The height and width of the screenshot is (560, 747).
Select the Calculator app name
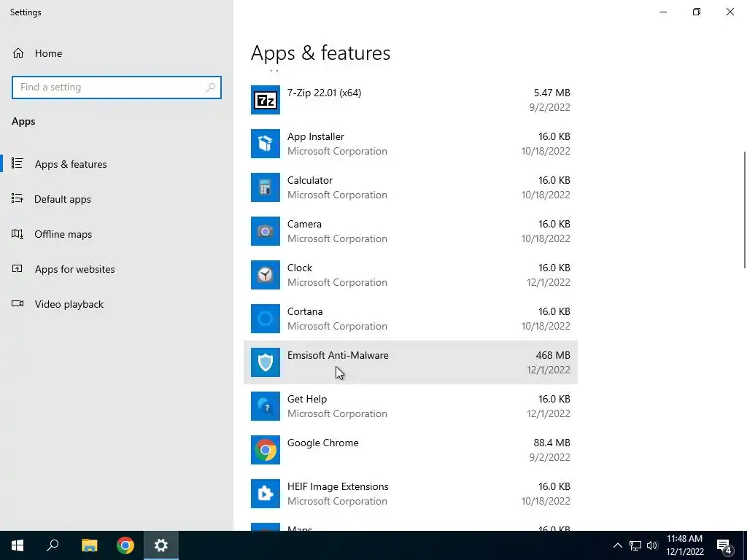click(309, 181)
